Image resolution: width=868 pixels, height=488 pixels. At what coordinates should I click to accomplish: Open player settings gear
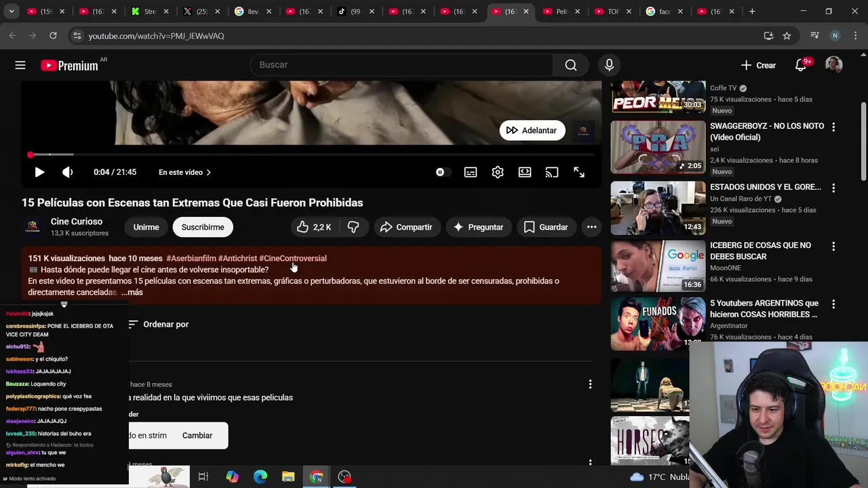tap(498, 172)
